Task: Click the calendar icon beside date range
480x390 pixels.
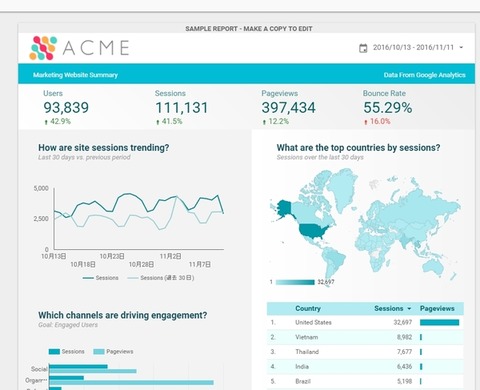Action: point(363,48)
